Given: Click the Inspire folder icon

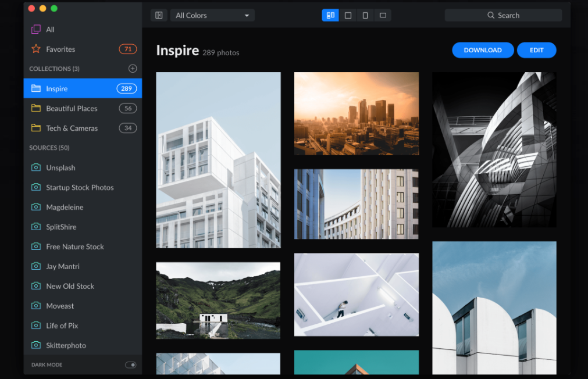Looking at the screenshot, I should (36, 88).
